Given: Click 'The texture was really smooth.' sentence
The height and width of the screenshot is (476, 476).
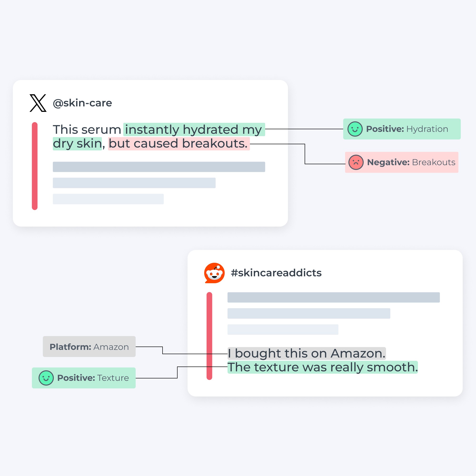Looking at the screenshot, I should coord(323,367).
